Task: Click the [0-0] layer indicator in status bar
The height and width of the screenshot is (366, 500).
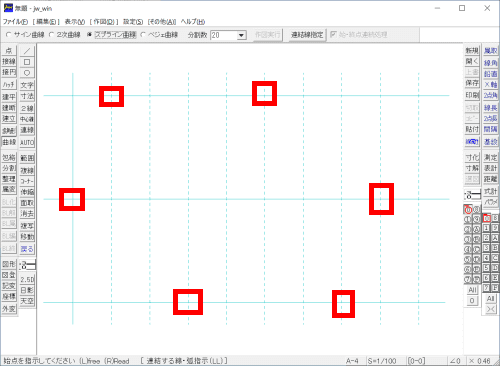Action: [x=417, y=361]
